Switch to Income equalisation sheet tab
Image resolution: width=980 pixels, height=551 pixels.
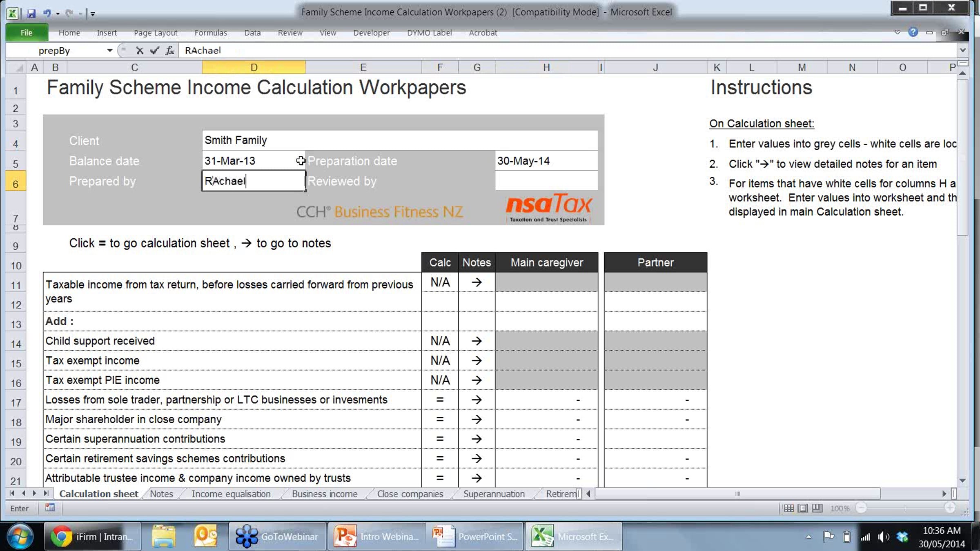(x=231, y=494)
